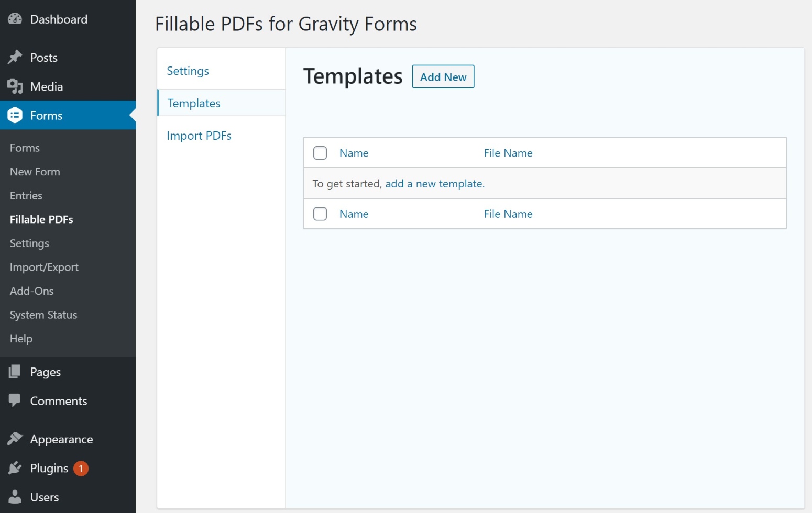
Task: Open the Import PDFs tab
Action: point(199,135)
